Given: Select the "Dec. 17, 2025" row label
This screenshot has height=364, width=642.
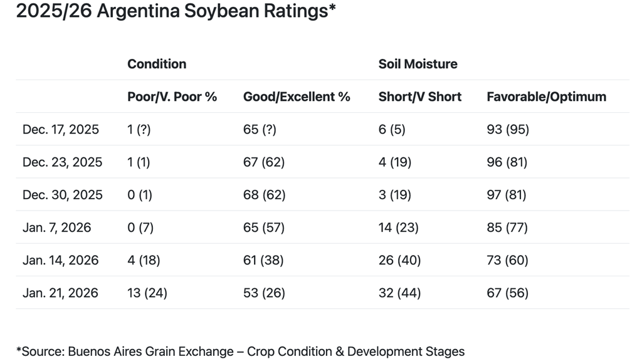Looking at the screenshot, I should (x=61, y=130).
